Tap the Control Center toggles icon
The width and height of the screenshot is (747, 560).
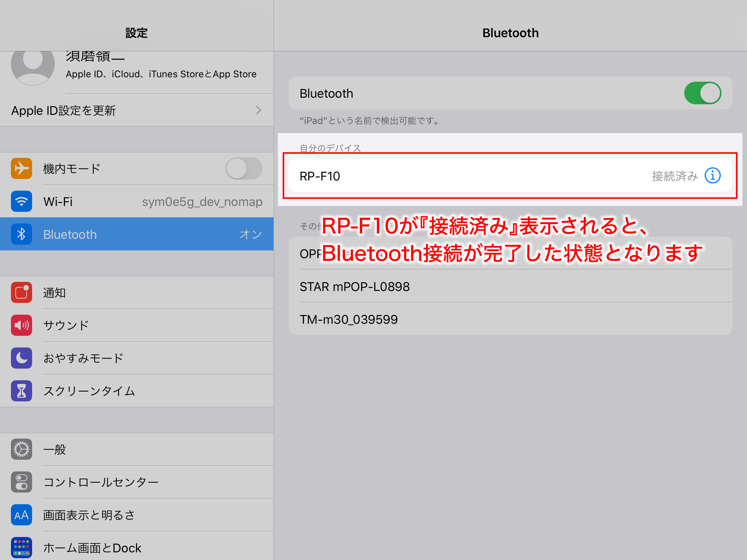pos(22,482)
